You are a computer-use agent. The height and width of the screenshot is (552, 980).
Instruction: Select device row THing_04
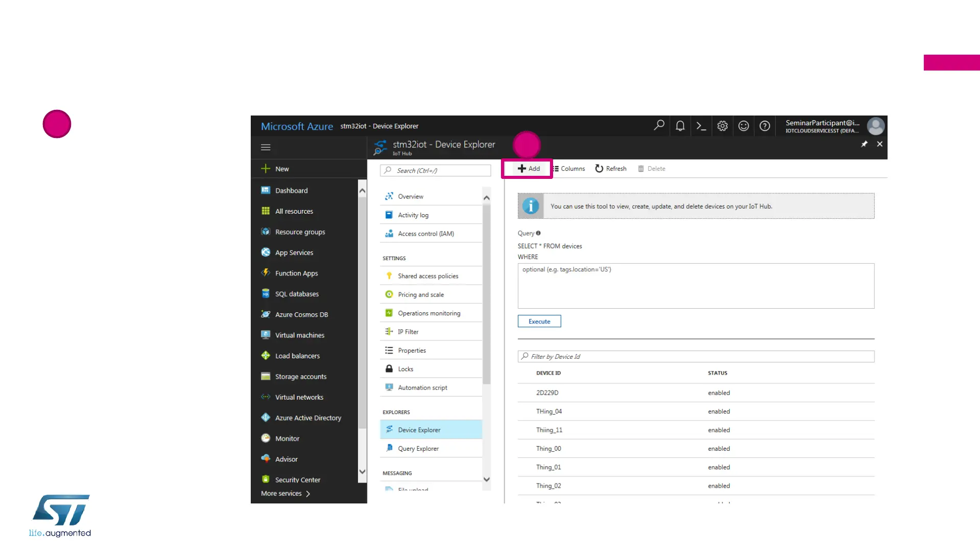click(696, 411)
